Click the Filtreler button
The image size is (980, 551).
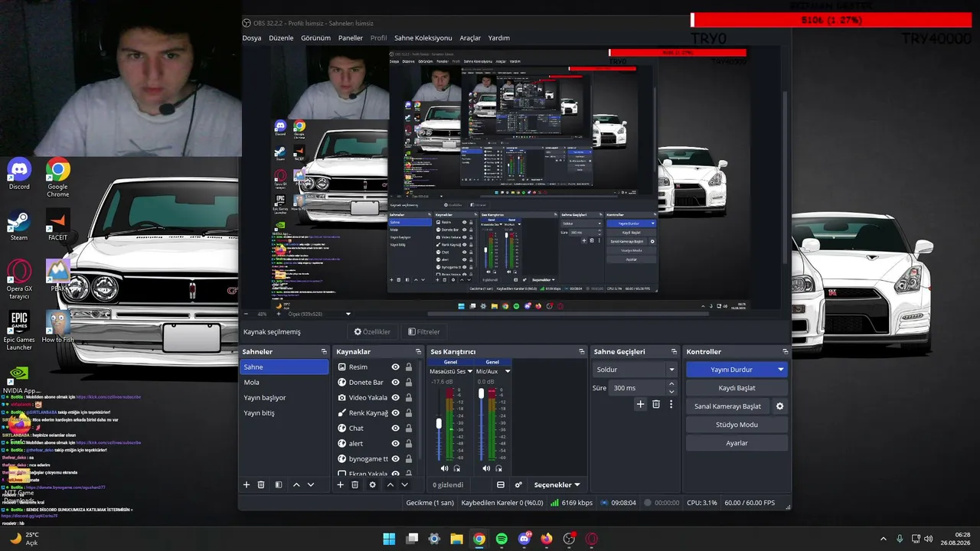[424, 332]
